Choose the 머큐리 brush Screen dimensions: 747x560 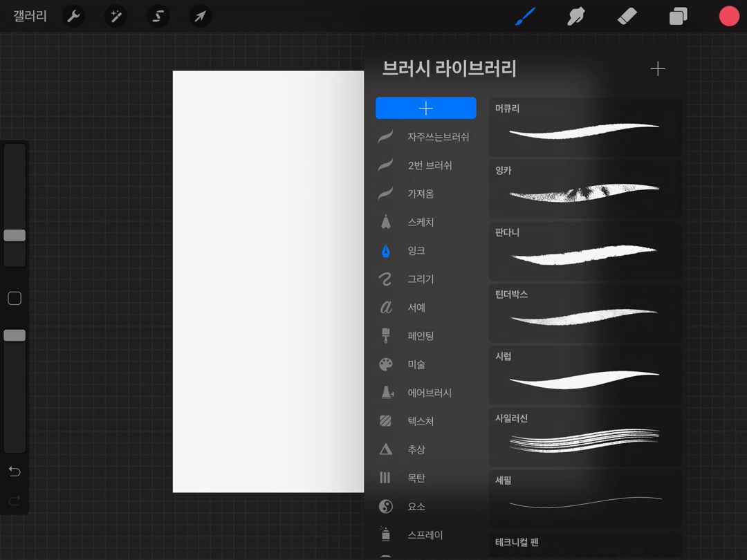[584, 127]
